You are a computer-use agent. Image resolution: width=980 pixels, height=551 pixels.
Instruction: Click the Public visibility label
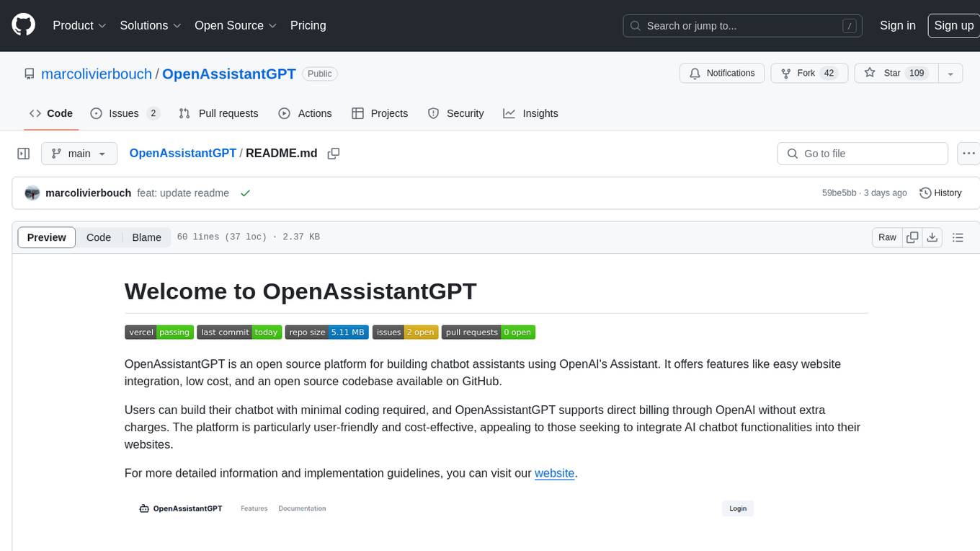pos(320,74)
